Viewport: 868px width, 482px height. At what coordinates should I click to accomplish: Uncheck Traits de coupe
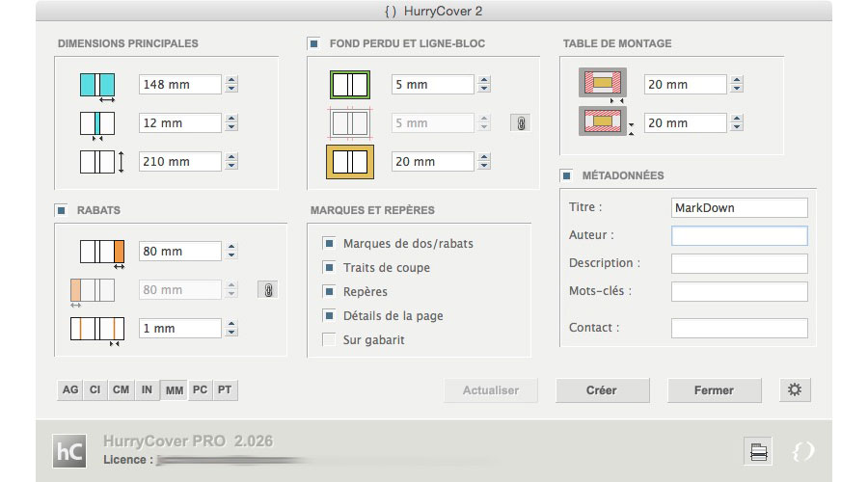click(330, 267)
